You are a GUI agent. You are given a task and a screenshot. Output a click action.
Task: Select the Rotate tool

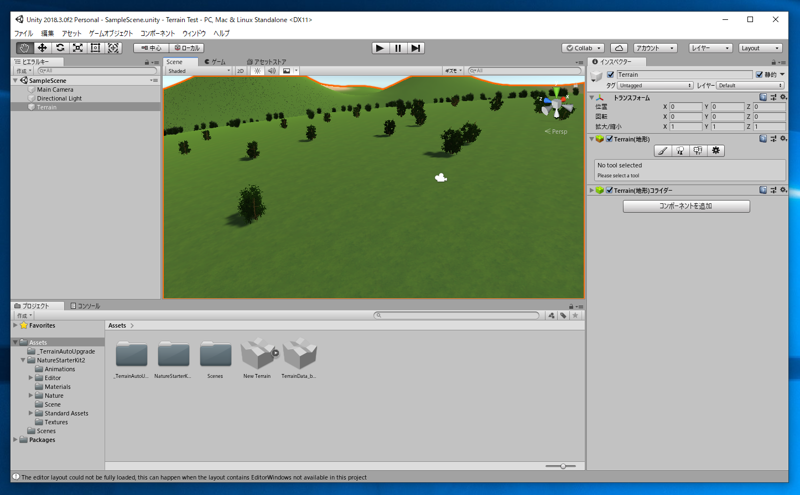point(60,48)
